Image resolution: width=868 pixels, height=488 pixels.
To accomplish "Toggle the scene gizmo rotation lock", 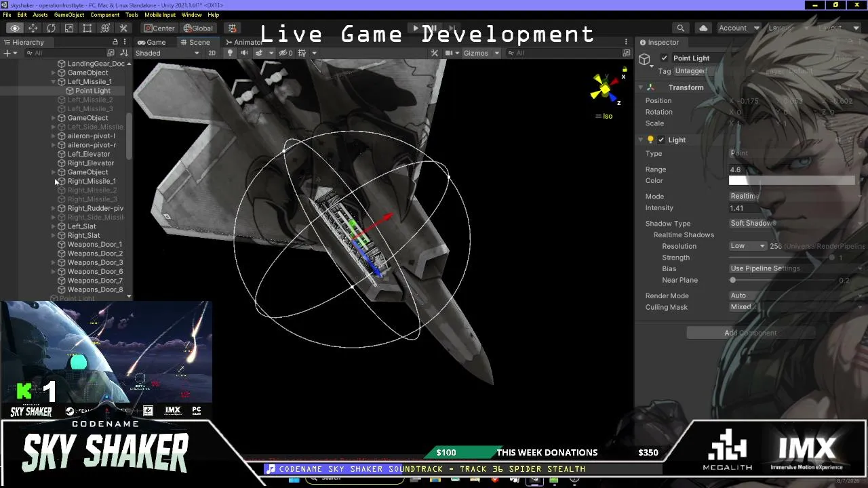I will (x=625, y=69).
